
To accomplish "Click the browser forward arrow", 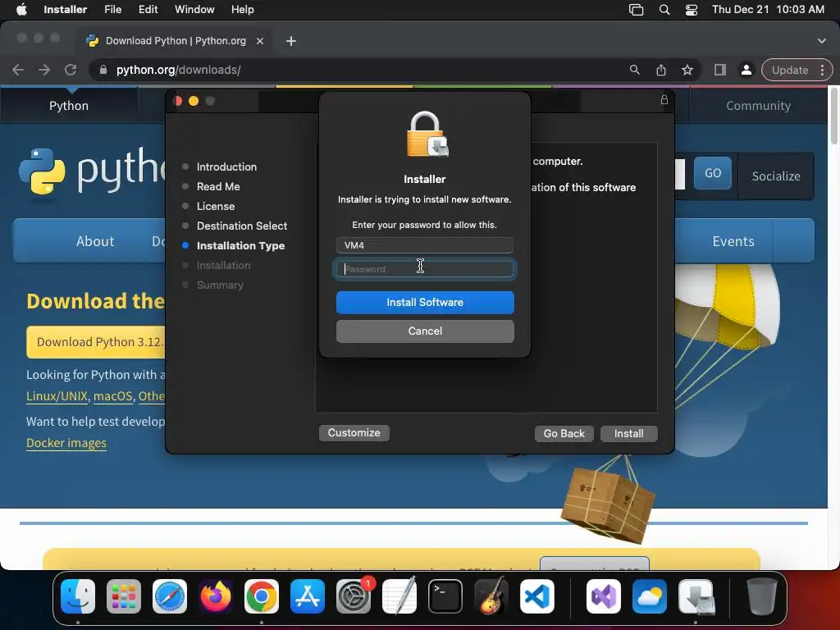I will pyautogui.click(x=44, y=70).
